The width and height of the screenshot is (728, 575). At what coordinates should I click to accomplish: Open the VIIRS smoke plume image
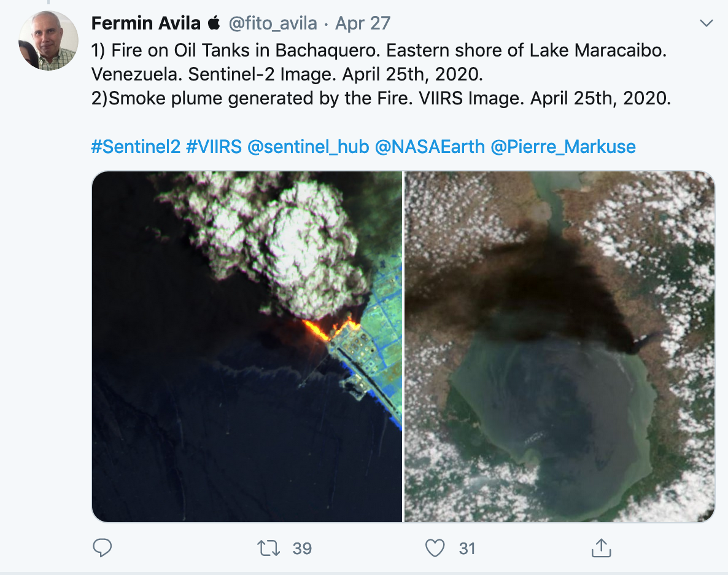(559, 346)
